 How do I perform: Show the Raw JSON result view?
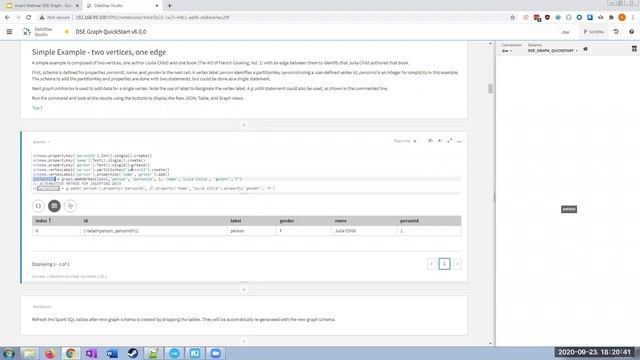[x=38, y=206]
